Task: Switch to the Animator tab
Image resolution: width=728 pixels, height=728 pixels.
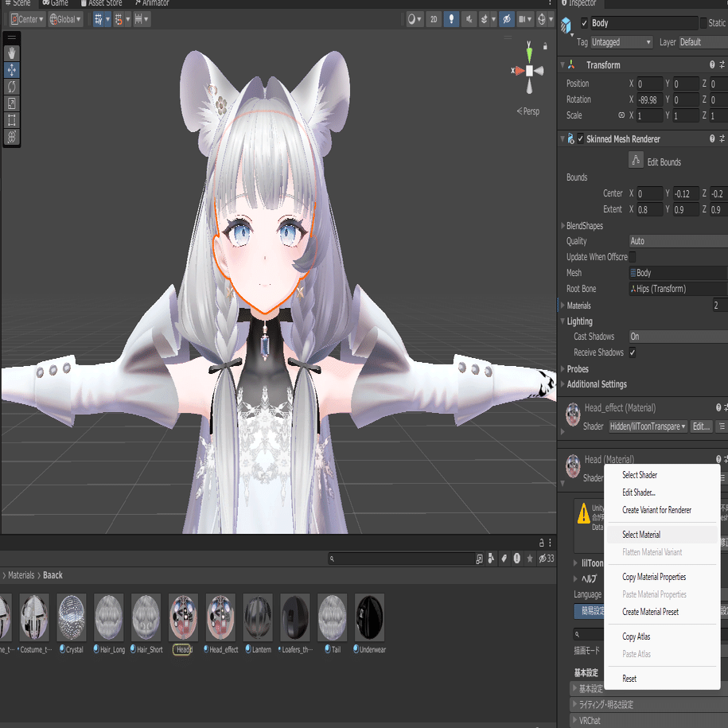Action: 152,3
